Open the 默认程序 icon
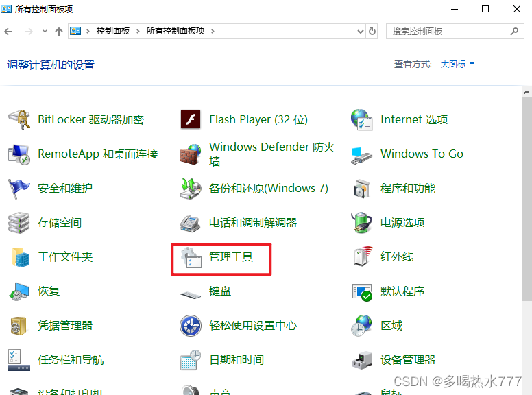 [363, 292]
